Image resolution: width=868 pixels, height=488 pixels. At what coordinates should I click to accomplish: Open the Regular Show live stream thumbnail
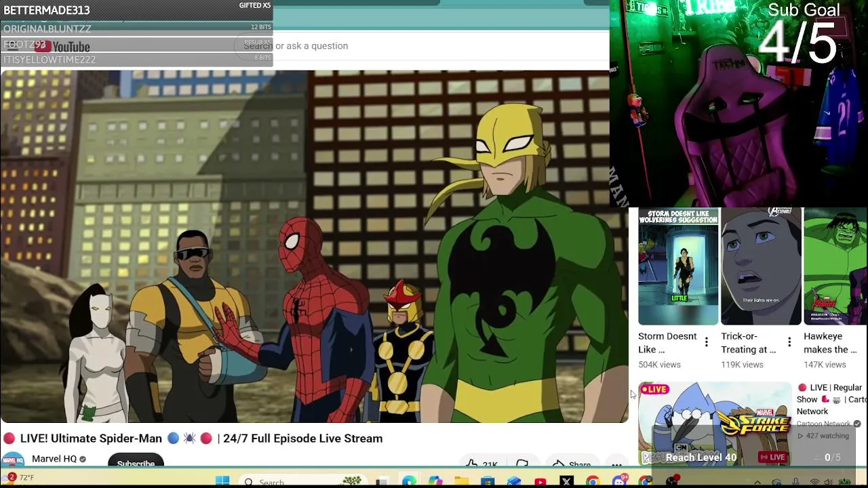click(715, 423)
